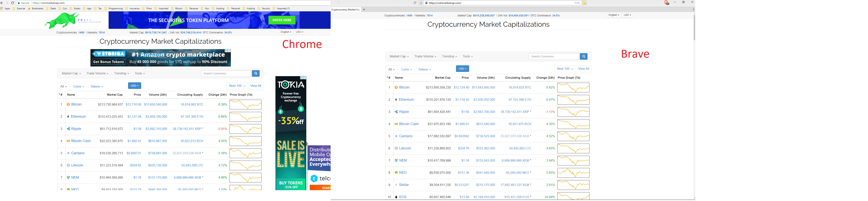Click the green Secure padlock in Chrome
868x201 pixels.
(x=19, y=3)
